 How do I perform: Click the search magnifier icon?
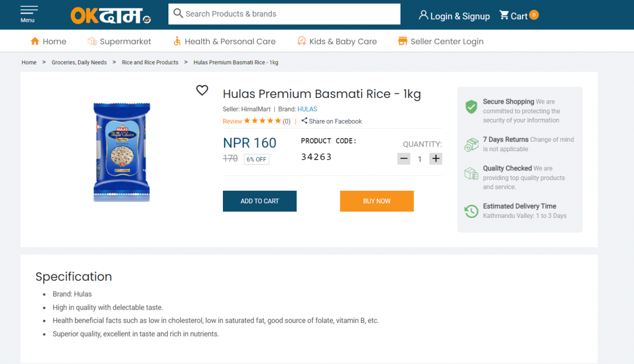pyautogui.click(x=178, y=13)
